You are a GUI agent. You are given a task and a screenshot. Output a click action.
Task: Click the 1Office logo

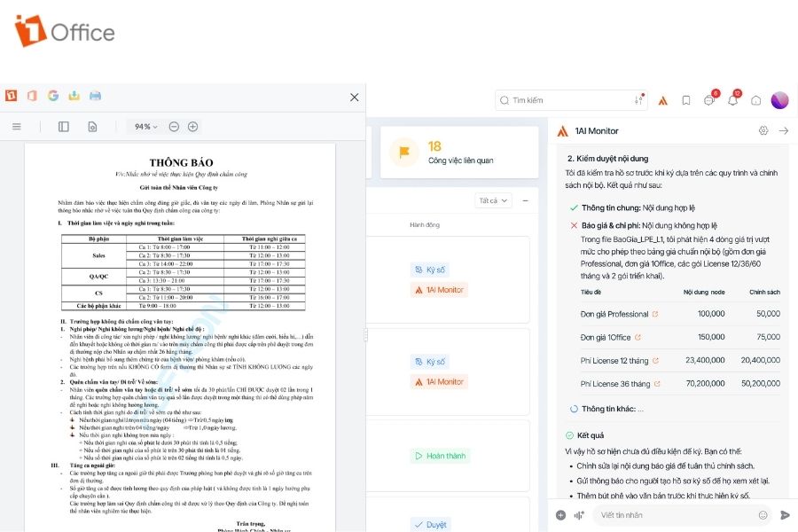[65, 32]
